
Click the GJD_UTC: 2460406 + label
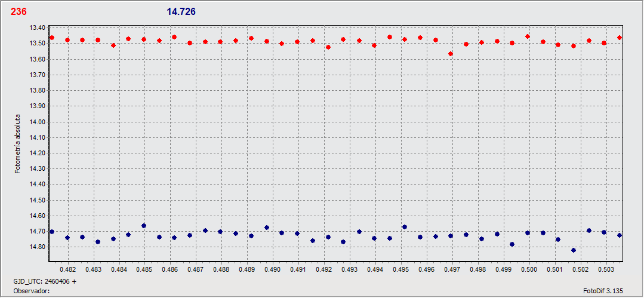pos(45,281)
